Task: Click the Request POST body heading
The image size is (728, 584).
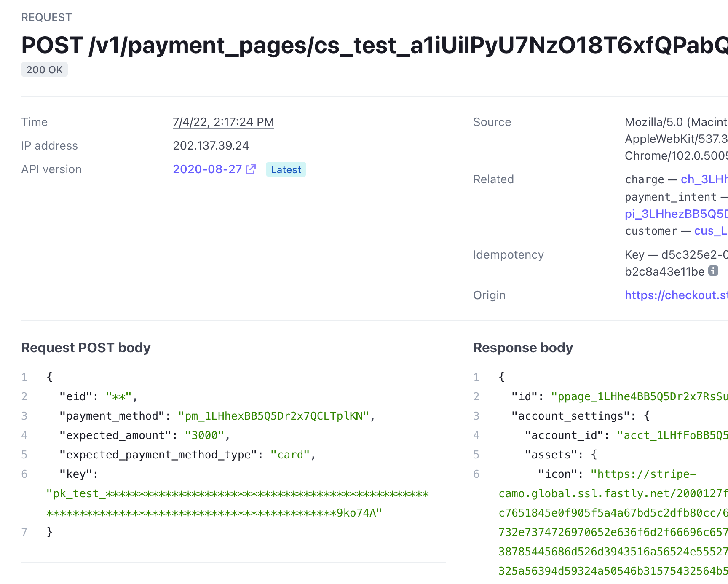Action: click(86, 348)
